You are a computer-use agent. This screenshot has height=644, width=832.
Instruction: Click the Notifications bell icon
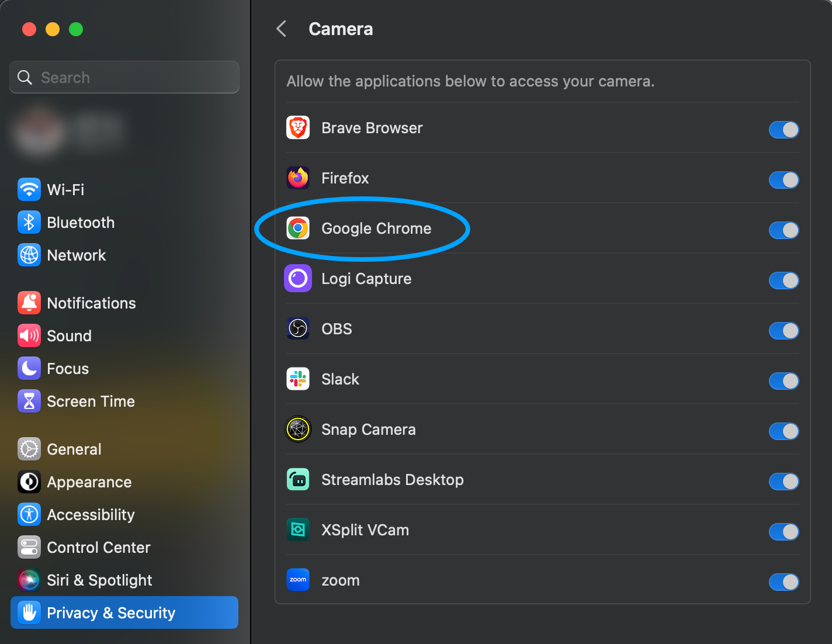point(29,303)
